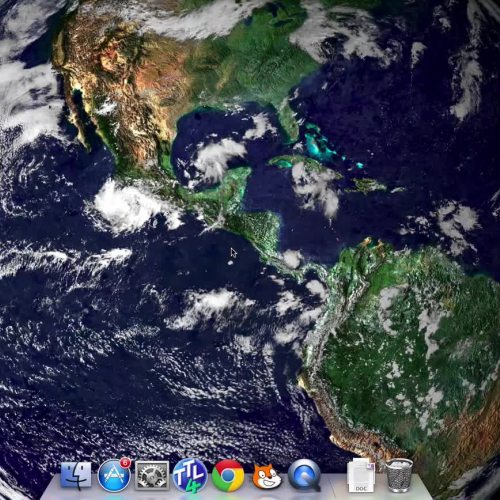
Task: Launch the App Store from the dock
Action: click(x=114, y=476)
